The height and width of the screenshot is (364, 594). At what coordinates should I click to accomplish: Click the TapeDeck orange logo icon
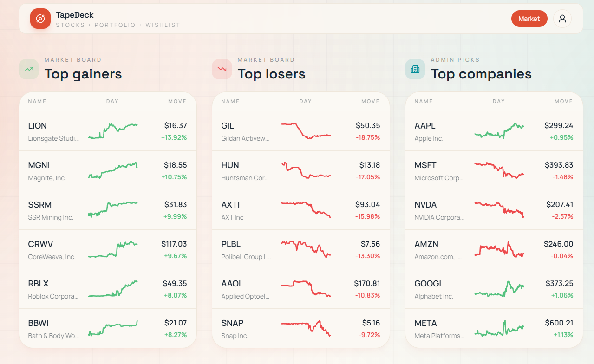(x=40, y=19)
